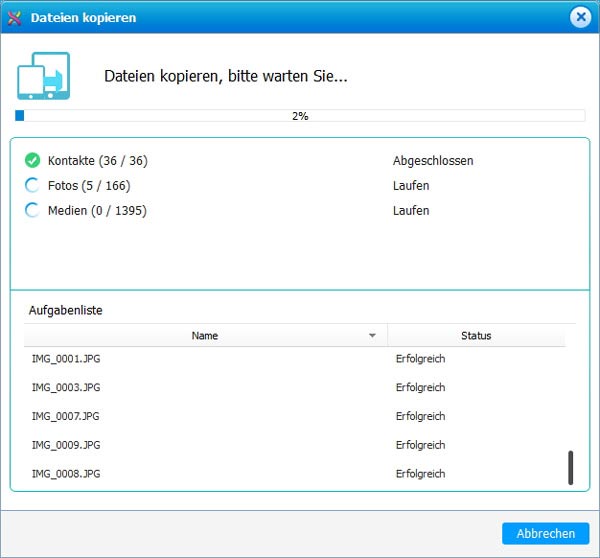This screenshot has width=600, height=558.
Task: Click Kontakte (36 / 36) item
Action: (97, 160)
